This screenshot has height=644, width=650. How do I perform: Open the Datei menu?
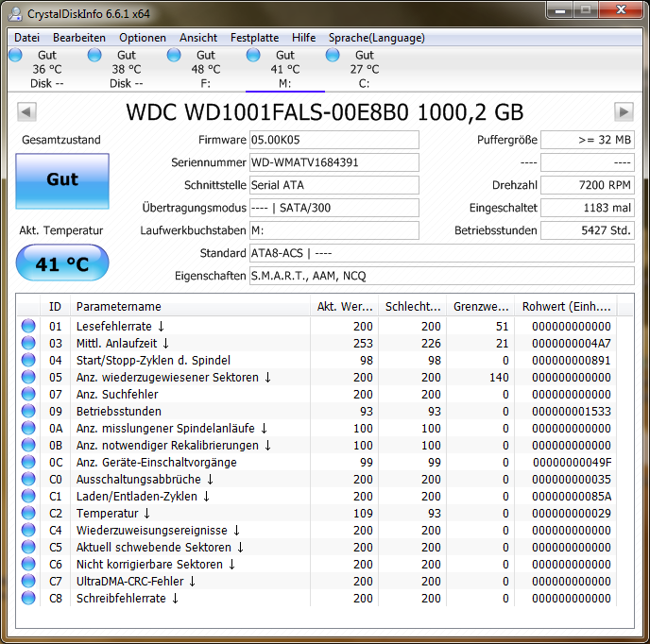point(27,38)
